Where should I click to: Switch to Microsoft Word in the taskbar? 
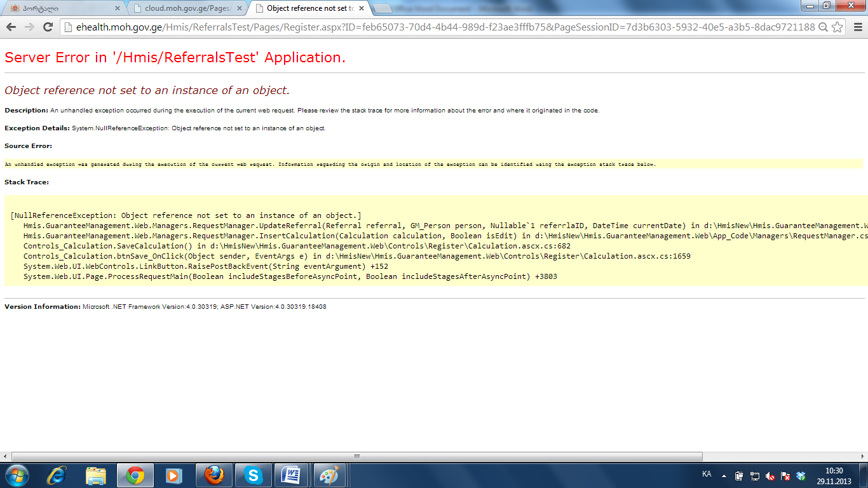[292, 475]
